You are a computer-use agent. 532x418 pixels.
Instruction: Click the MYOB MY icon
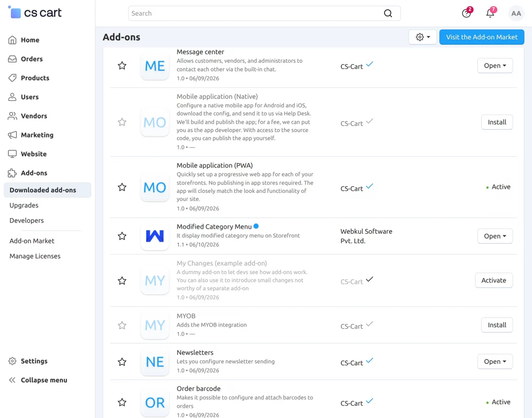coord(155,325)
